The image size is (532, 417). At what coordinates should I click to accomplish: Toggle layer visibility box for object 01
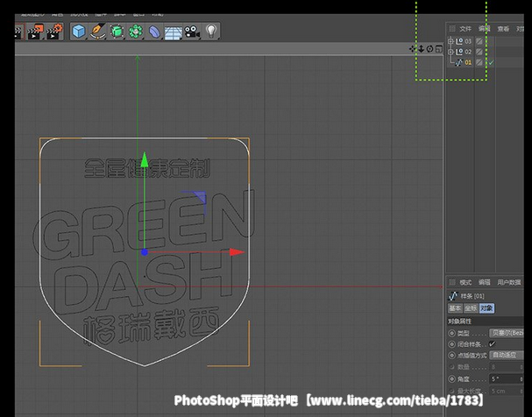coord(479,62)
